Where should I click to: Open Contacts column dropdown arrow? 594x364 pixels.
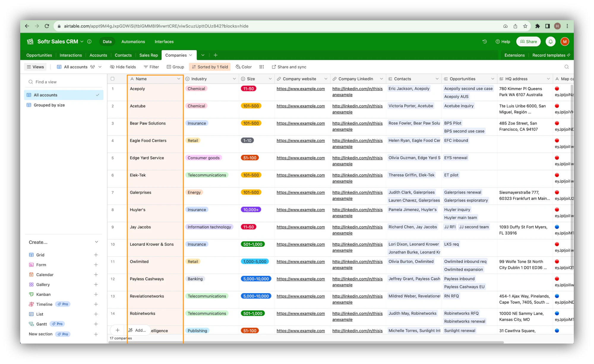[x=437, y=79]
